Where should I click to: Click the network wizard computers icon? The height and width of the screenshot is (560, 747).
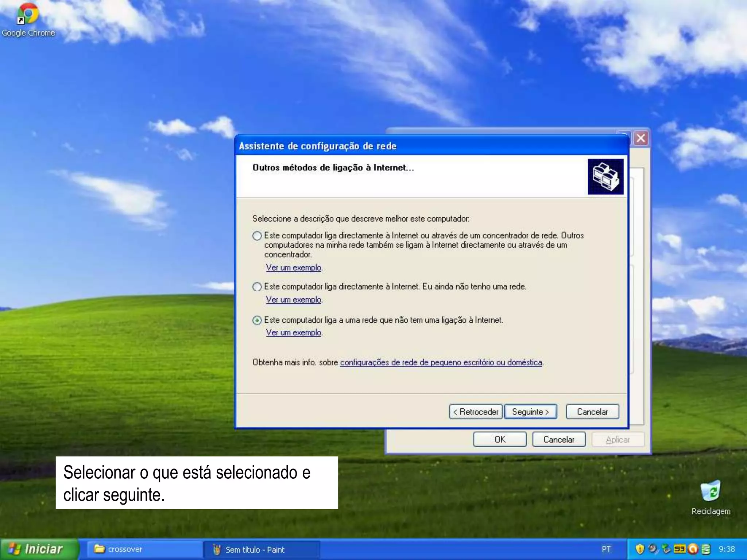605,177
